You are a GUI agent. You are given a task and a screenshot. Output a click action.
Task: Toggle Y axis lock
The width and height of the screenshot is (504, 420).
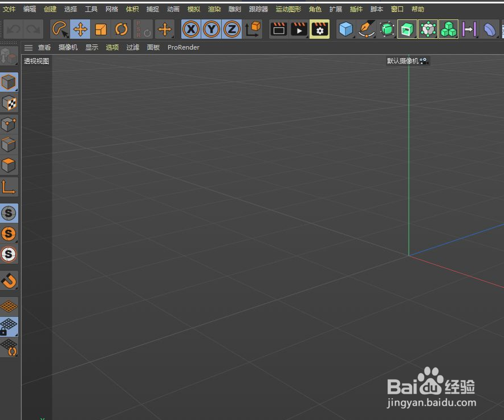point(212,29)
